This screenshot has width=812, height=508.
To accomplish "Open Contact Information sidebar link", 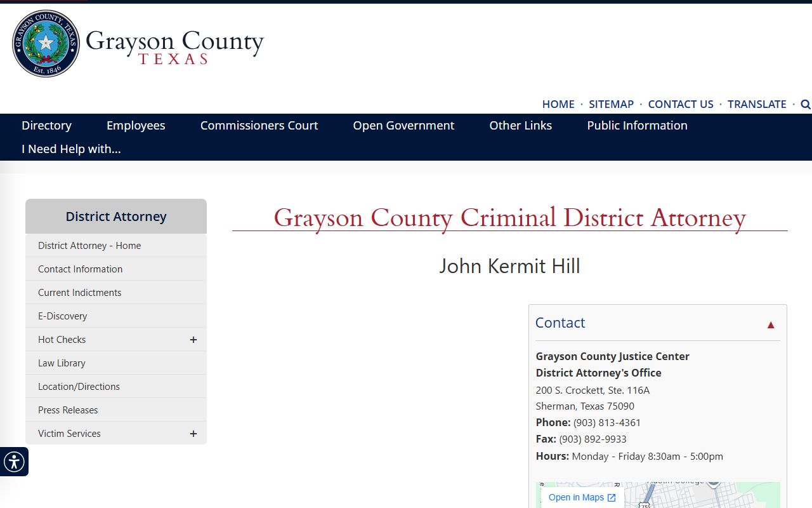I will tap(116, 269).
